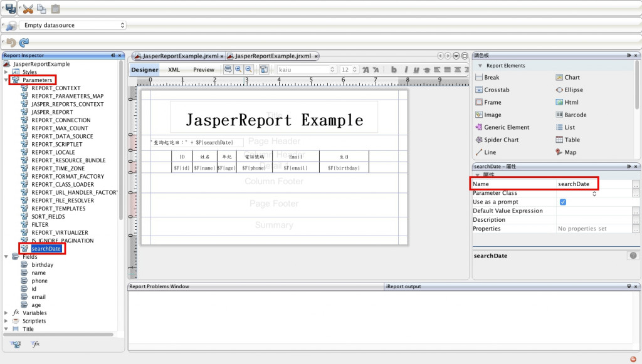Click the increase font size icon
Viewport: 642px width, 364px height.
(366, 70)
